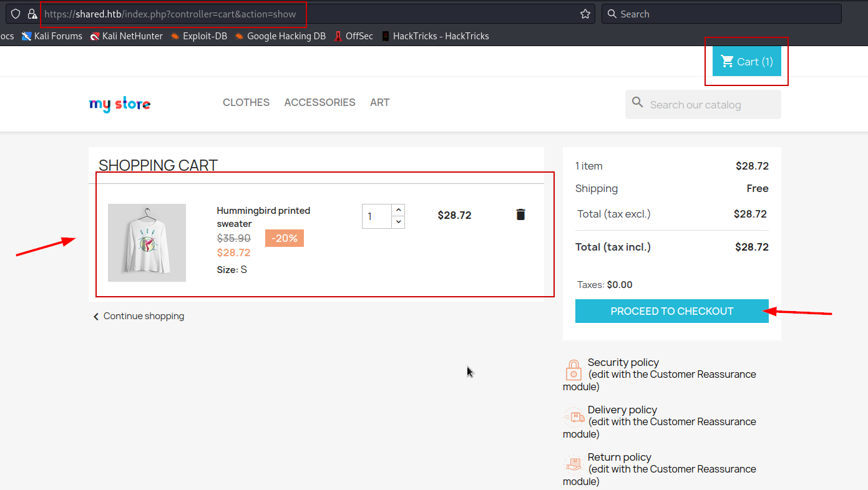Open the Kali NetHunter bookmark
The height and width of the screenshot is (490, 868).
pos(126,36)
